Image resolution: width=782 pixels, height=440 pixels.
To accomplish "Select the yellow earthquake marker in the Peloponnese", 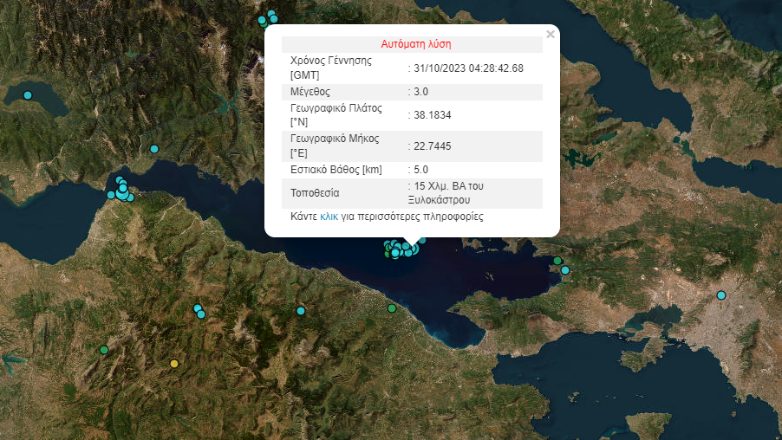I will point(174,364).
